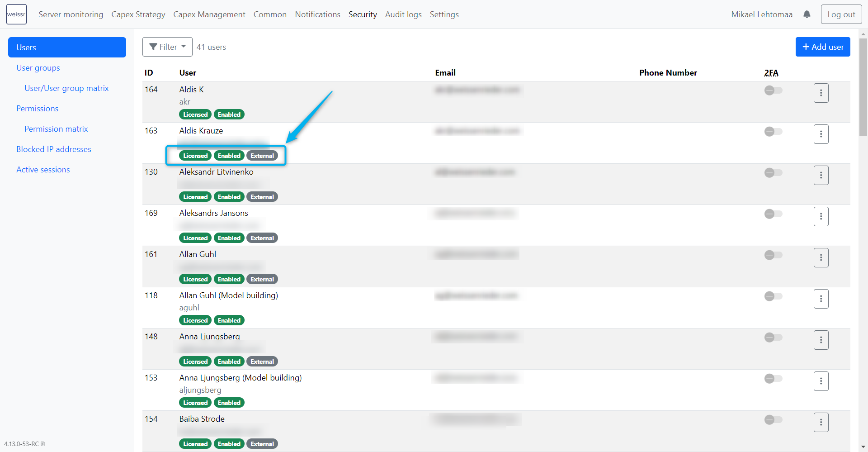Toggle 2FA switch for Aleksandrs Jansons
The height and width of the screenshot is (452, 868).
(x=773, y=214)
